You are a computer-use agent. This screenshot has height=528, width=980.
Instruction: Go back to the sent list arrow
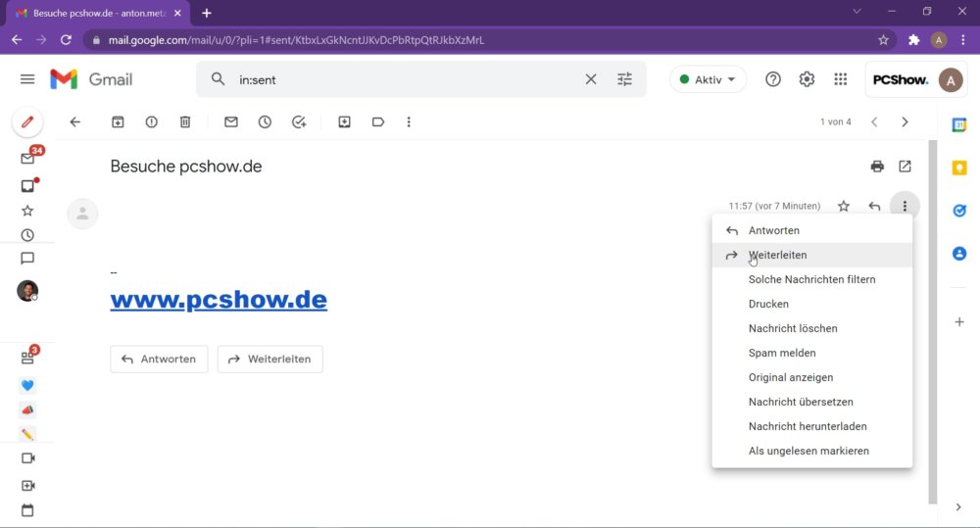click(75, 121)
